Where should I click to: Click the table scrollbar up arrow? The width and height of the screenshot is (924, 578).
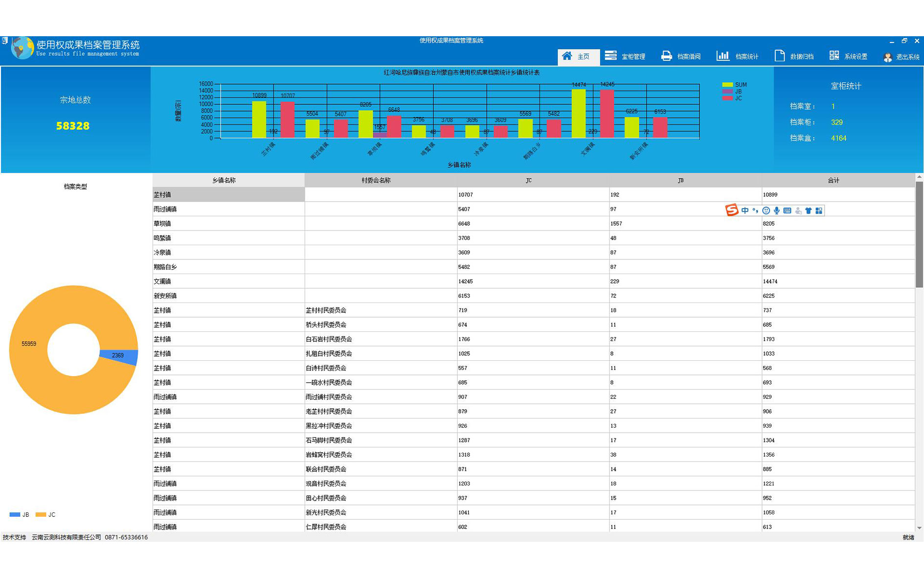coord(919,177)
